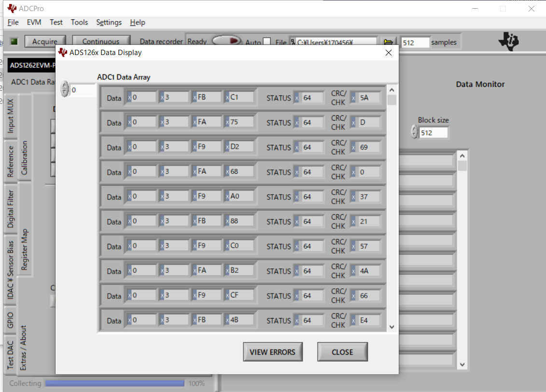Switch to the GPIO tab
Viewport: 546px width, 392px height.
coord(11,320)
